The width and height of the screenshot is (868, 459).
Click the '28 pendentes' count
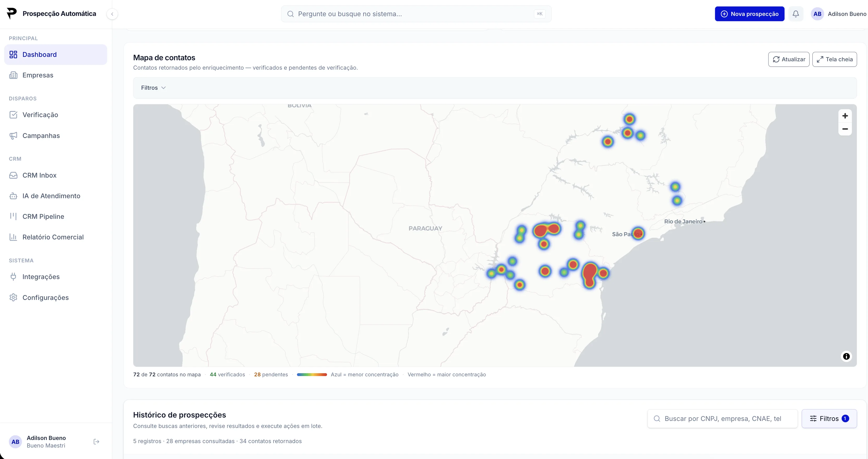coord(271,375)
